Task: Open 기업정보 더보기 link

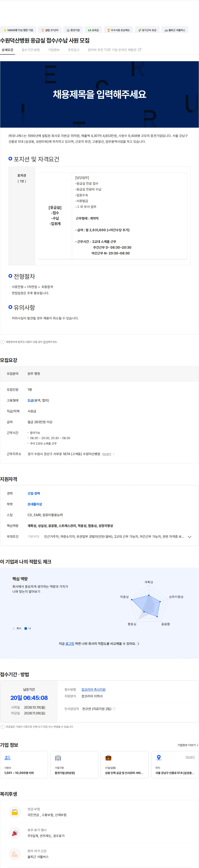Action: [x=188, y=745]
